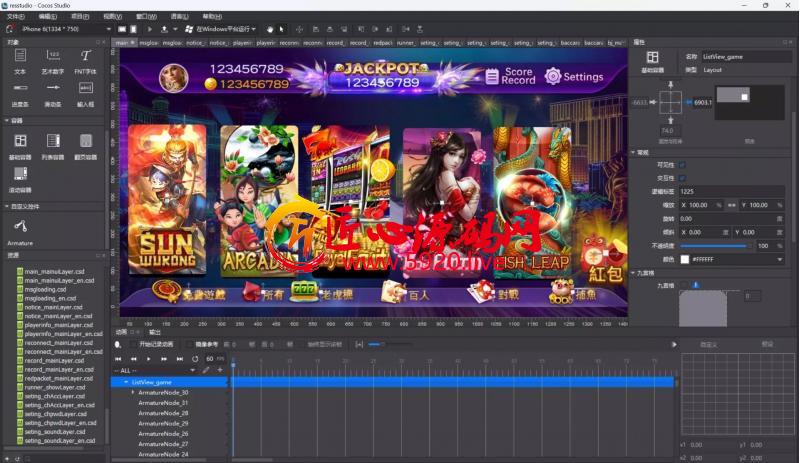
Task: Open the 视图 View menu
Action: (x=113, y=16)
